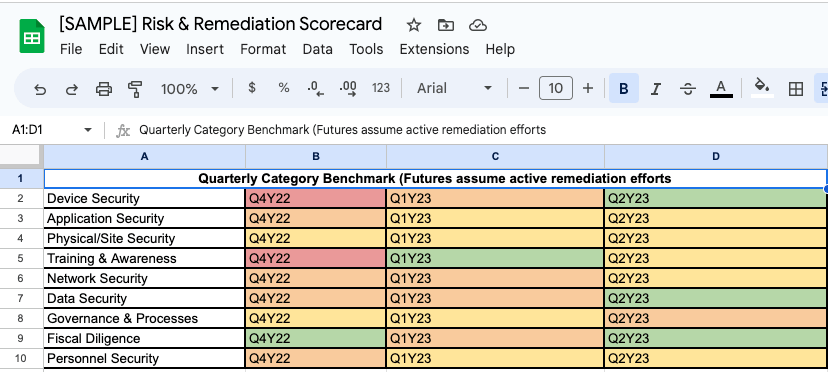The height and width of the screenshot is (372, 828).
Task: Open the Format menu
Action: [x=263, y=49]
